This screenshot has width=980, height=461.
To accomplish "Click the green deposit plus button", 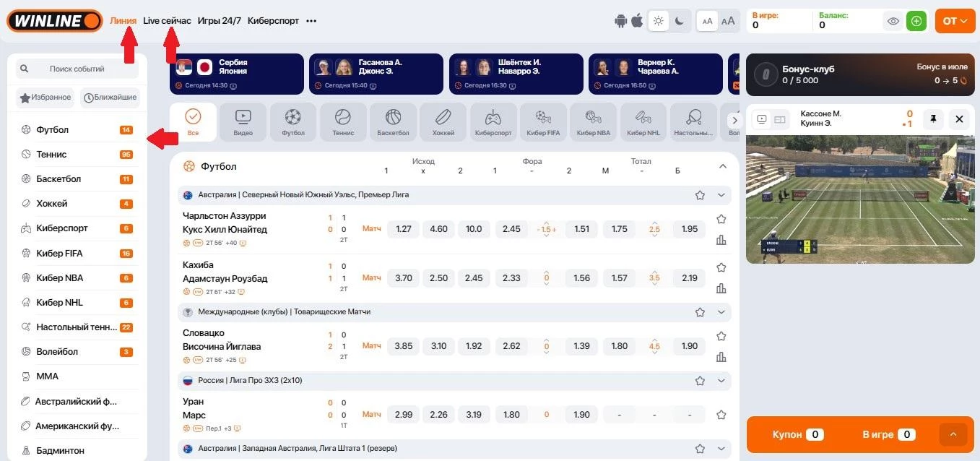I will [x=916, y=21].
